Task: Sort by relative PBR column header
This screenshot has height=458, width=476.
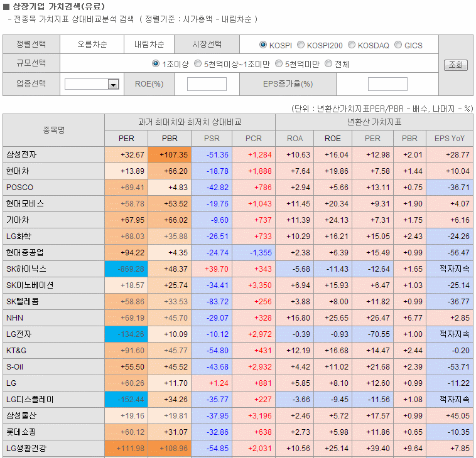Action: click(x=170, y=139)
